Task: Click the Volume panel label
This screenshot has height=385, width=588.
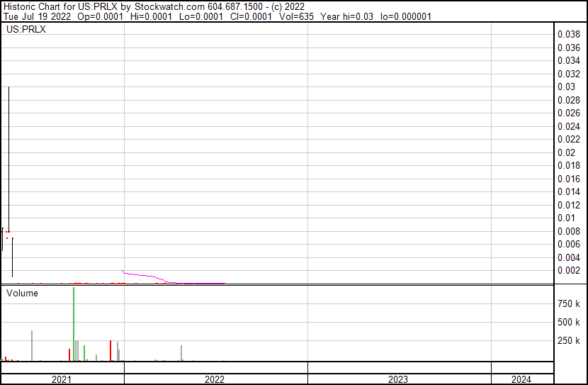Action: click(22, 293)
